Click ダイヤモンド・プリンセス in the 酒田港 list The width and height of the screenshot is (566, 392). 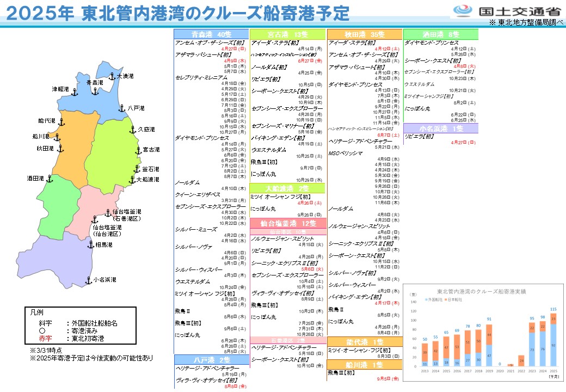432,42
